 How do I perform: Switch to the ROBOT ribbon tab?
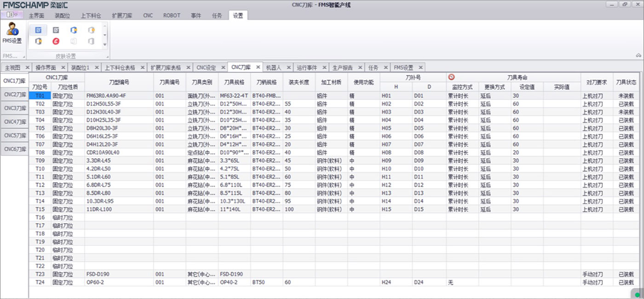(x=172, y=15)
